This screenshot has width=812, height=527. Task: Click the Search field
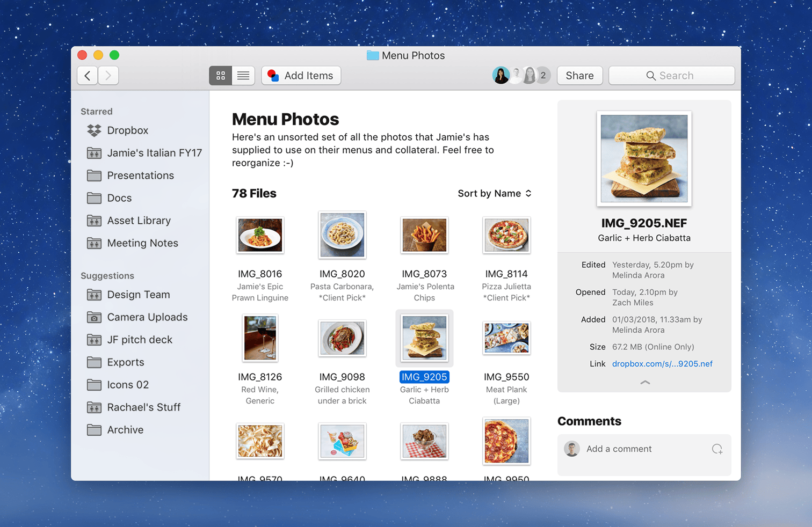[671, 76]
